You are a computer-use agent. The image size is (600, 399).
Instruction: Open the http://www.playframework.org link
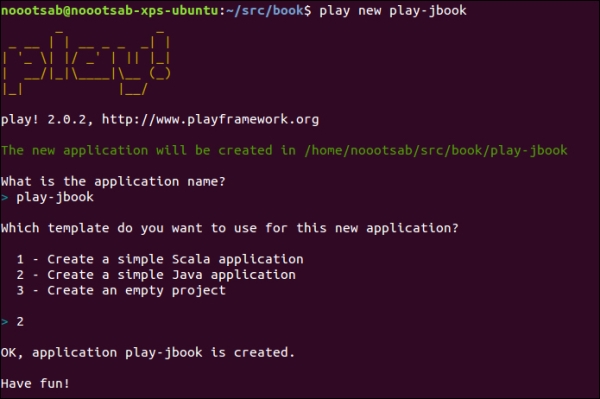coord(210,120)
